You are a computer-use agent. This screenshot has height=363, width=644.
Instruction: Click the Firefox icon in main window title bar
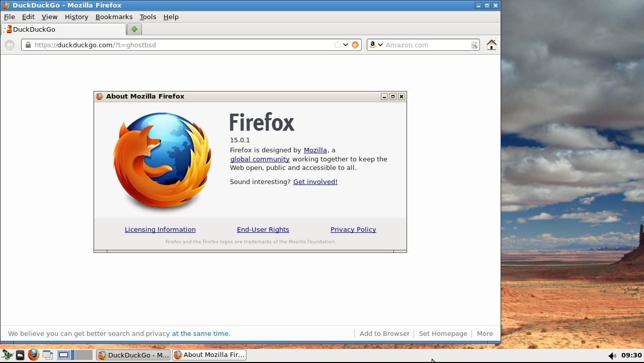6,6
